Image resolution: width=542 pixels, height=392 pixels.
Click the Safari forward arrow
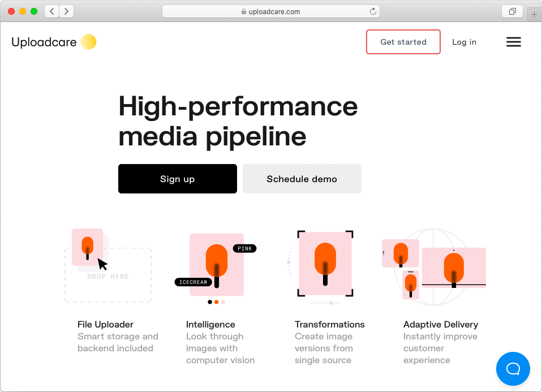coord(66,11)
